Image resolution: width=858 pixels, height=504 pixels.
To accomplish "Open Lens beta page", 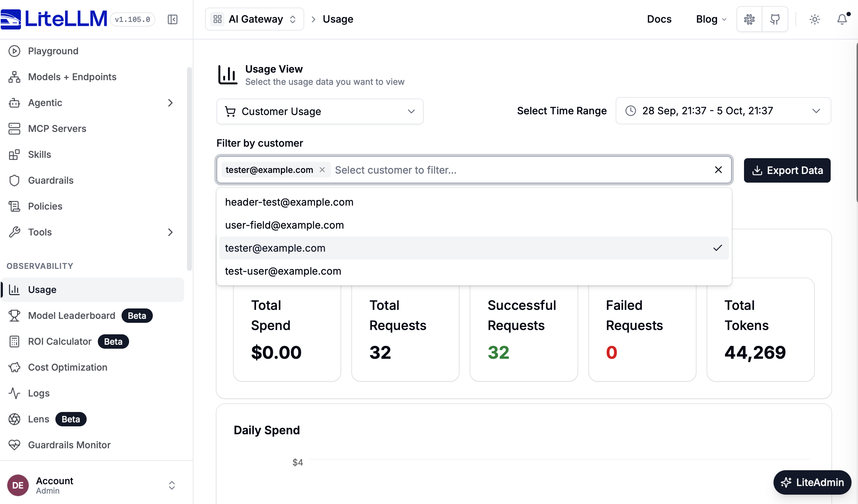I will [93, 419].
